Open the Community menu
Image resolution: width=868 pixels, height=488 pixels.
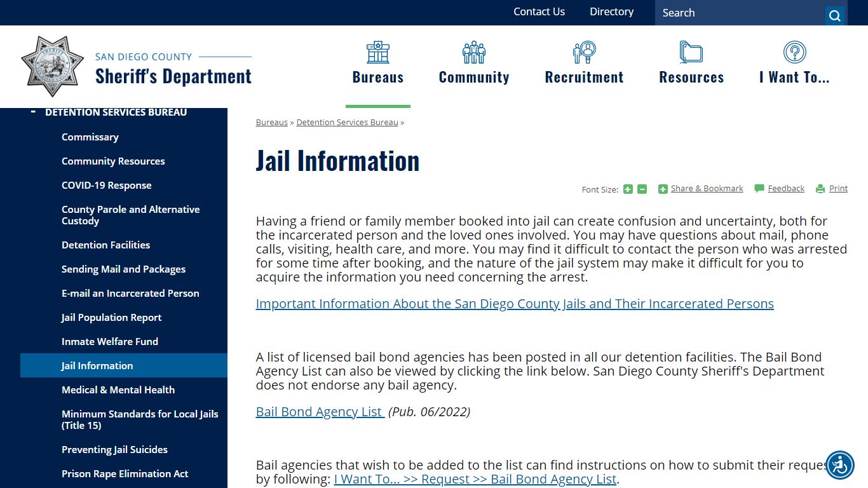coord(474,77)
